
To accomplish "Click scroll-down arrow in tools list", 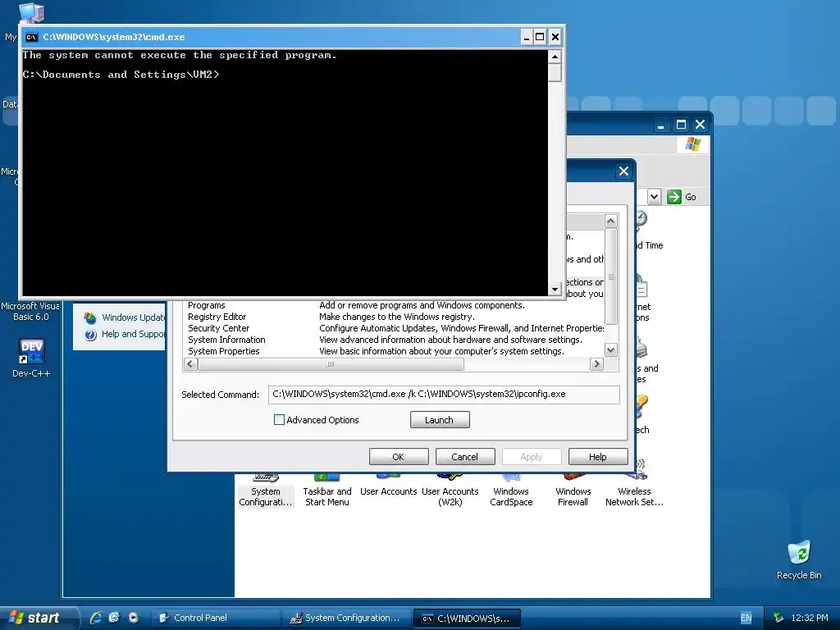I will tap(610, 350).
